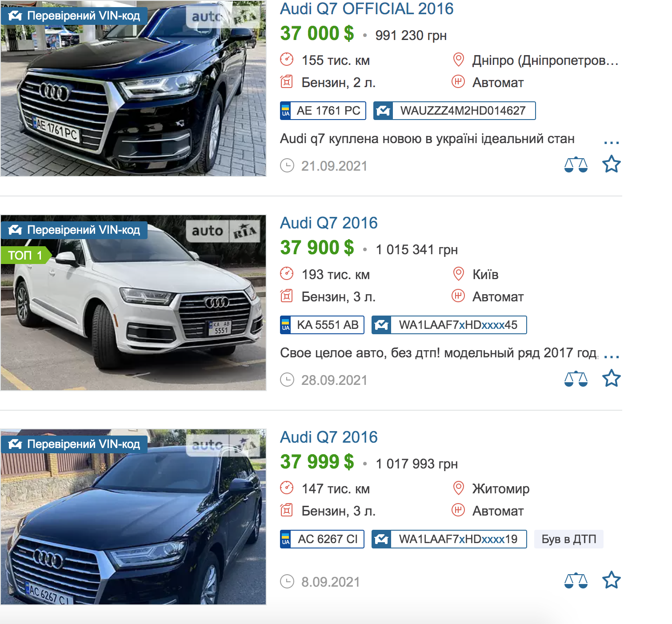This screenshot has height=624, width=672.
Task: Click compare scales icon for 37 999 $ listing
Action: tap(576, 580)
